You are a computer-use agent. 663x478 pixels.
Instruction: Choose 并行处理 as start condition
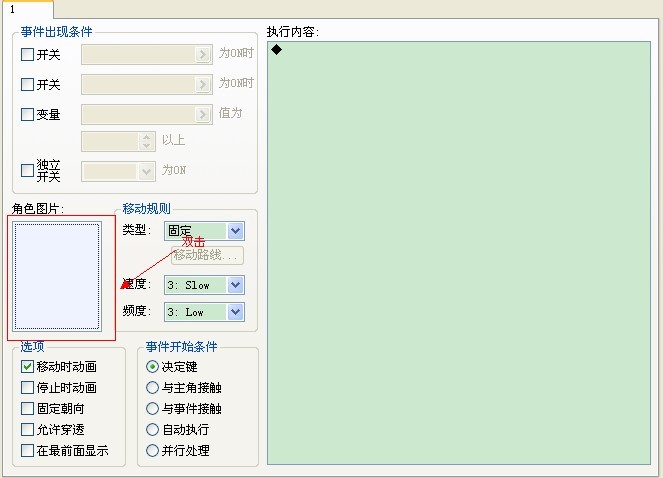[152, 451]
